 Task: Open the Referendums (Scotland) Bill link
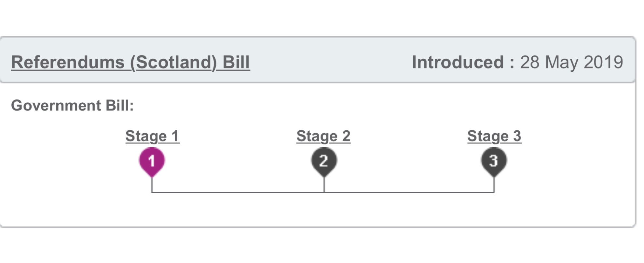[x=130, y=62]
